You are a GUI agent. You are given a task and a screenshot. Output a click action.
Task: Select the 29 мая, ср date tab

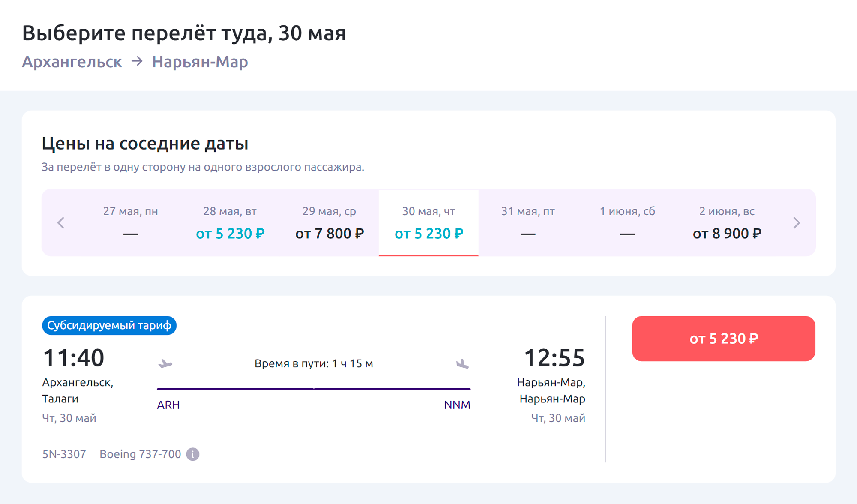coord(329,223)
